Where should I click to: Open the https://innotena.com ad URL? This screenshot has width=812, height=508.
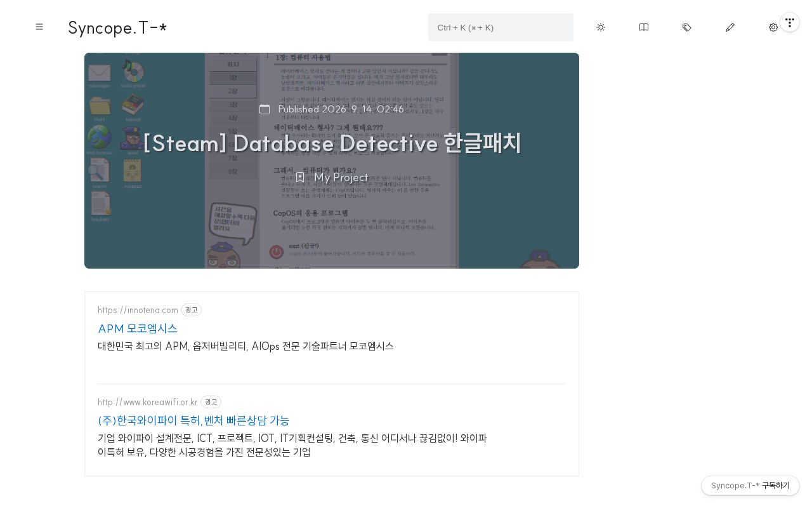(138, 310)
